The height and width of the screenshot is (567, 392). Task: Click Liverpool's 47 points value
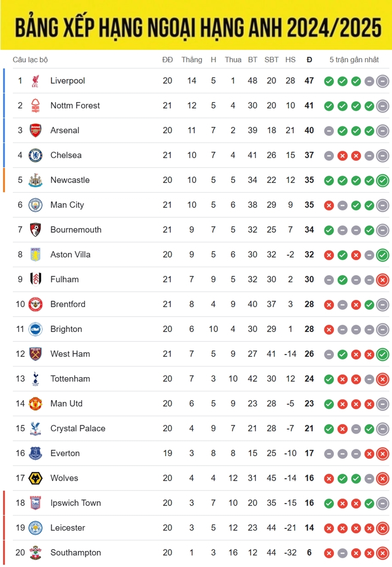pos(309,81)
